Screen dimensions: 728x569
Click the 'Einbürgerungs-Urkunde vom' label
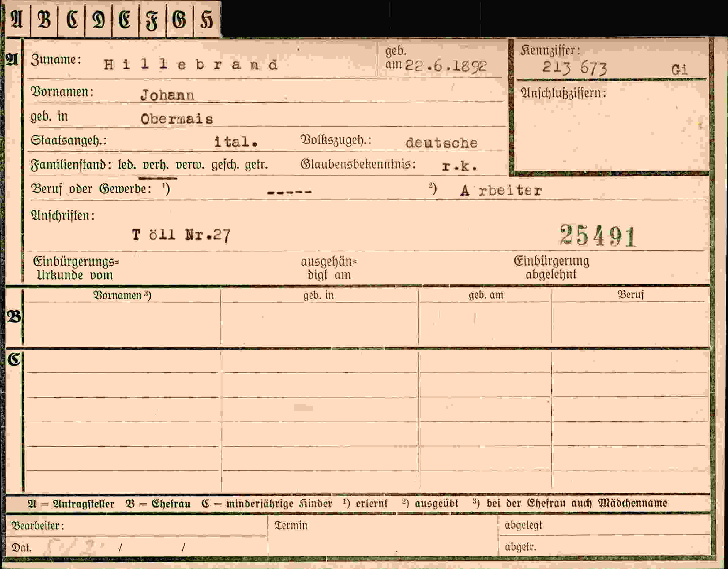[76, 268]
